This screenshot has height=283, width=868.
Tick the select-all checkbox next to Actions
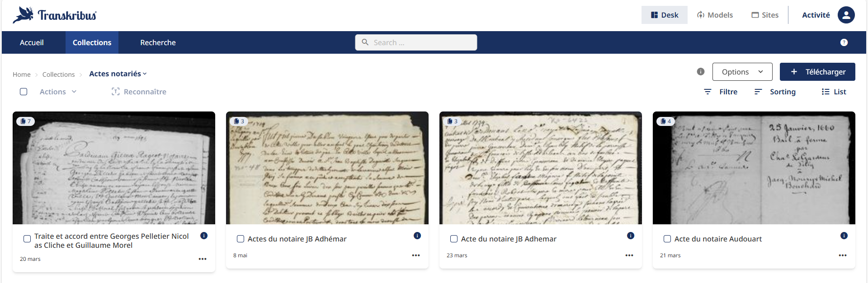click(24, 92)
